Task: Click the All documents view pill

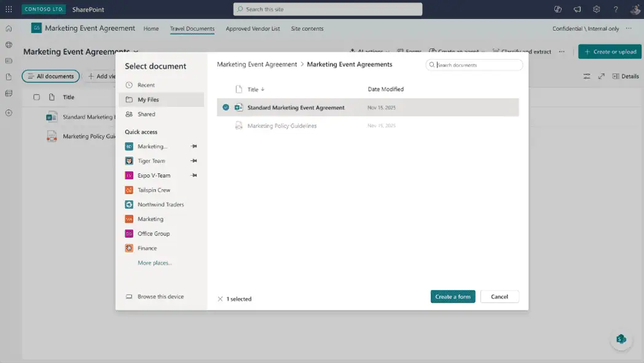Action: click(50, 76)
